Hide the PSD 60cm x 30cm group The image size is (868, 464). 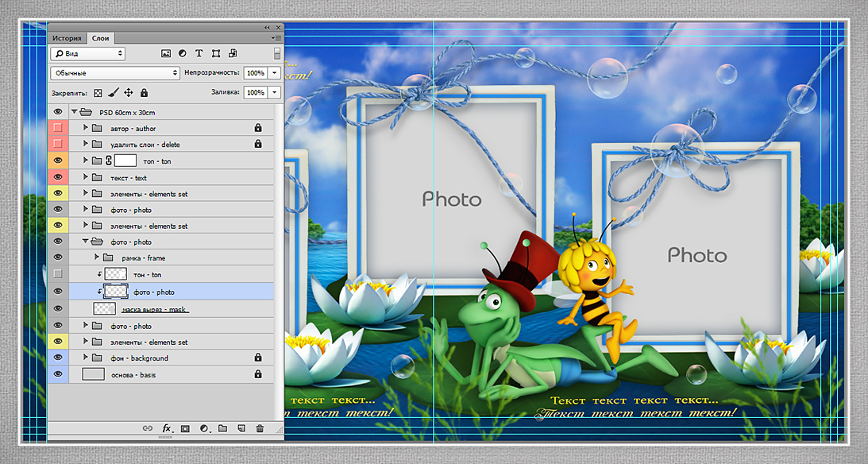(57, 112)
